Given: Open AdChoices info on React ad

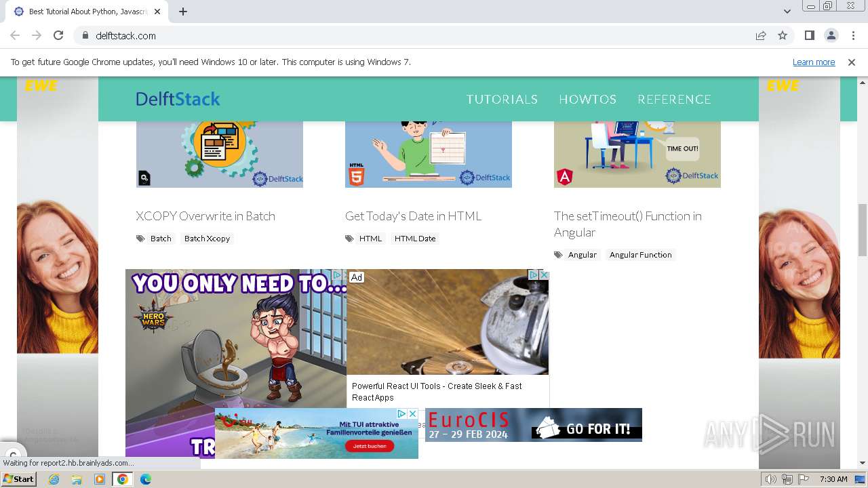Looking at the screenshot, I should point(534,274).
